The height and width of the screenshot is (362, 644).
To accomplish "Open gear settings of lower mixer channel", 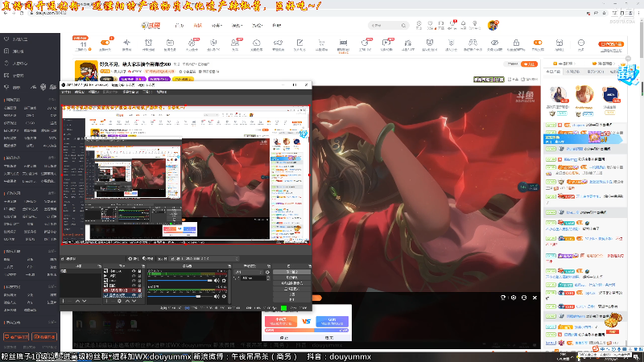I will coord(224,297).
